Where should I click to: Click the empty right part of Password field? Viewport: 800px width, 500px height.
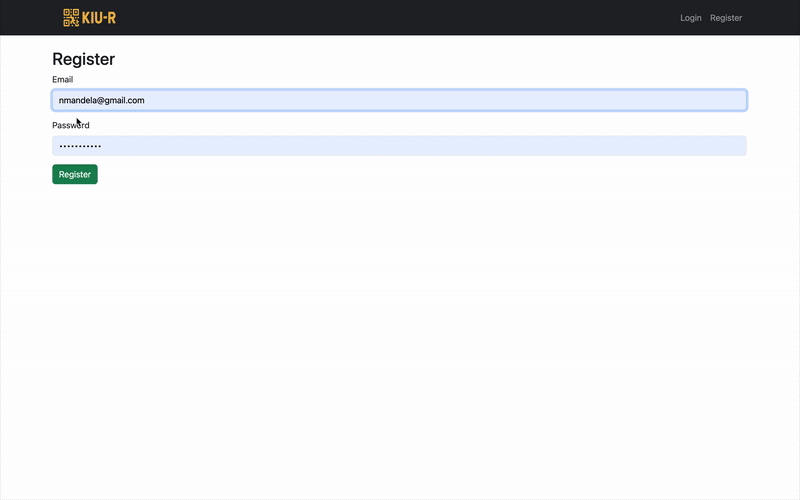coord(423,146)
